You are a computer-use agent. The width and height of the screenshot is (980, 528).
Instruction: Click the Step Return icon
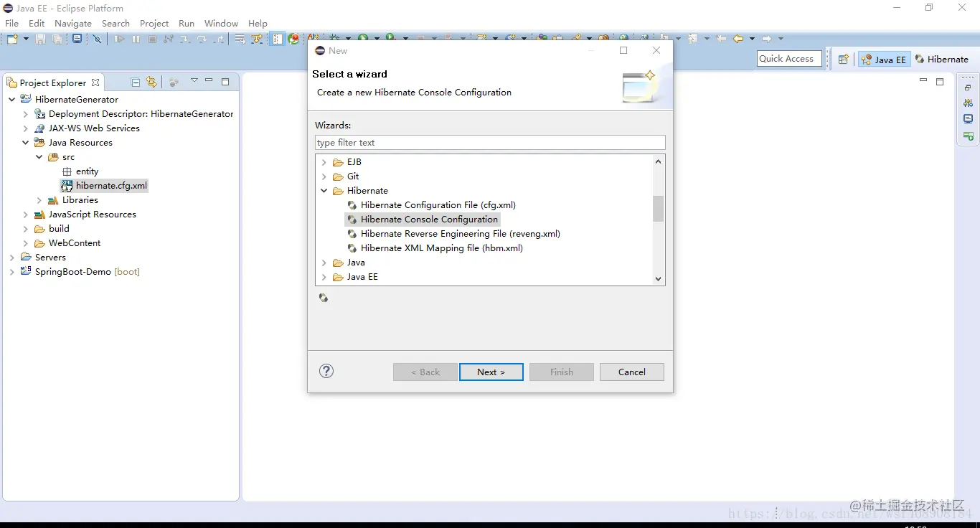[218, 39]
